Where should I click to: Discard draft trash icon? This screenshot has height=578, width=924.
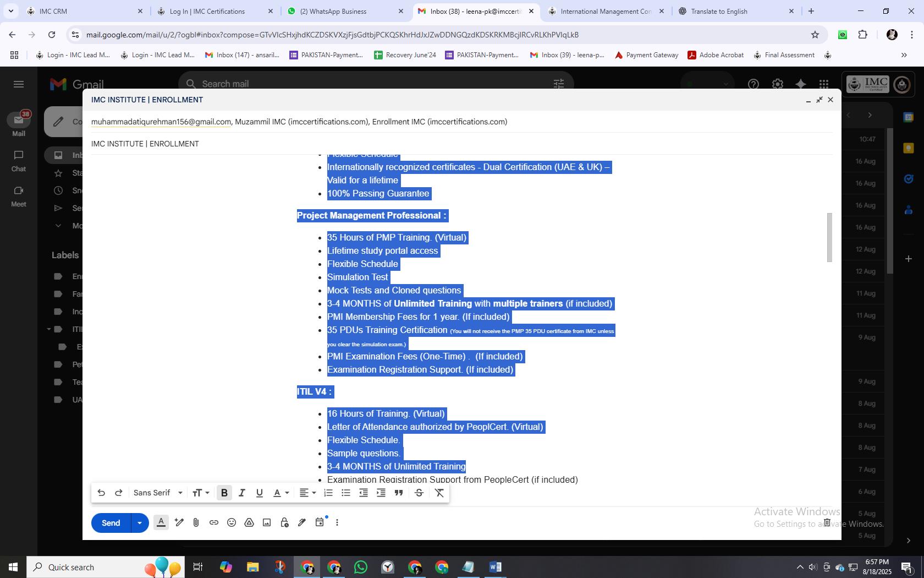[827, 522]
